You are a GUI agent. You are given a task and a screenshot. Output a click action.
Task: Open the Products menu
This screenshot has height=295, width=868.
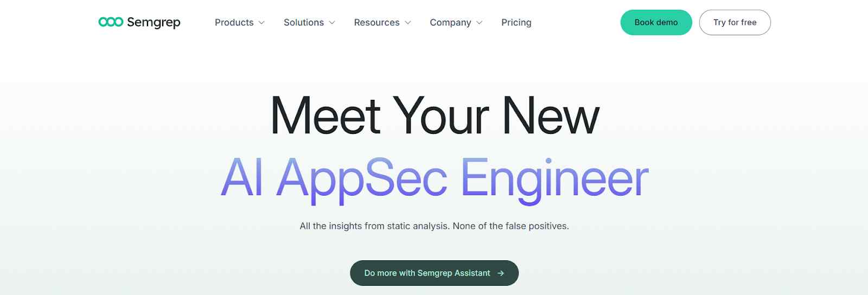pos(234,22)
